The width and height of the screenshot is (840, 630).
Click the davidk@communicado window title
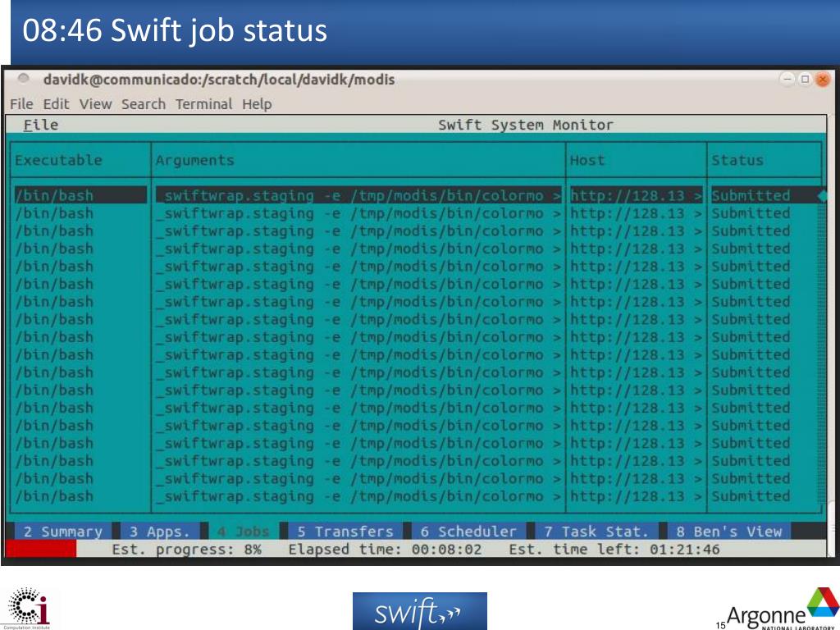click(218, 80)
